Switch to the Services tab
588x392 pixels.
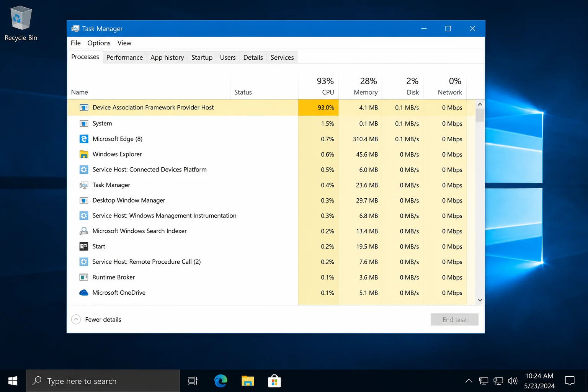282,57
